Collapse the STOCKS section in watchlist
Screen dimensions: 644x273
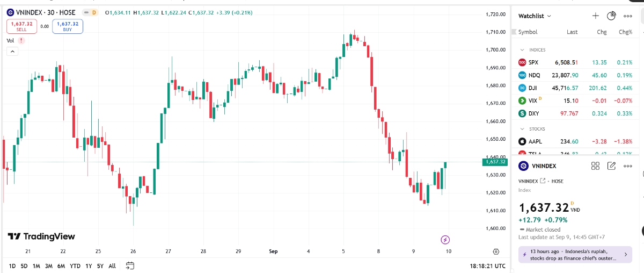tap(521, 129)
